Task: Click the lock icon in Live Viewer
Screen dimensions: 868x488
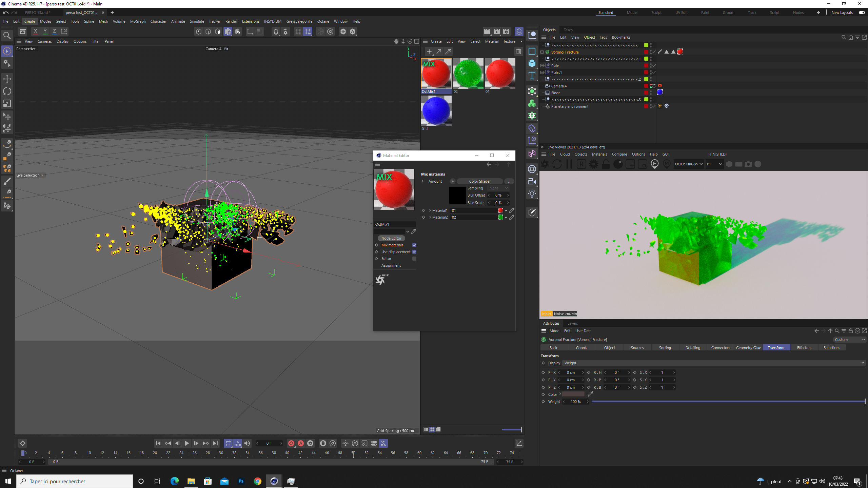Action: click(x=606, y=164)
